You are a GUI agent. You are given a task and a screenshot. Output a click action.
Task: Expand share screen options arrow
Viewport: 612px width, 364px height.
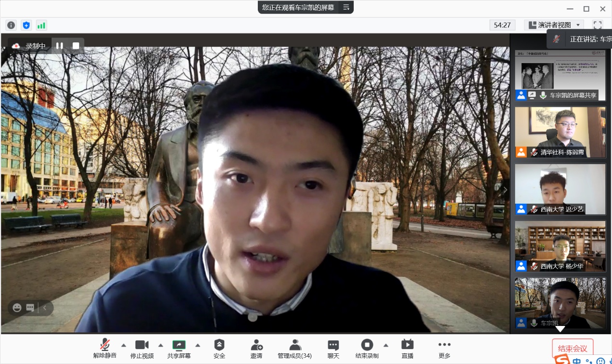pyautogui.click(x=198, y=345)
